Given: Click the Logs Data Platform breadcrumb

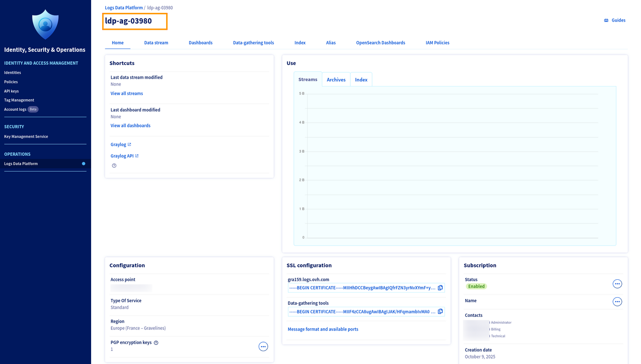Looking at the screenshot, I should pos(124,7).
